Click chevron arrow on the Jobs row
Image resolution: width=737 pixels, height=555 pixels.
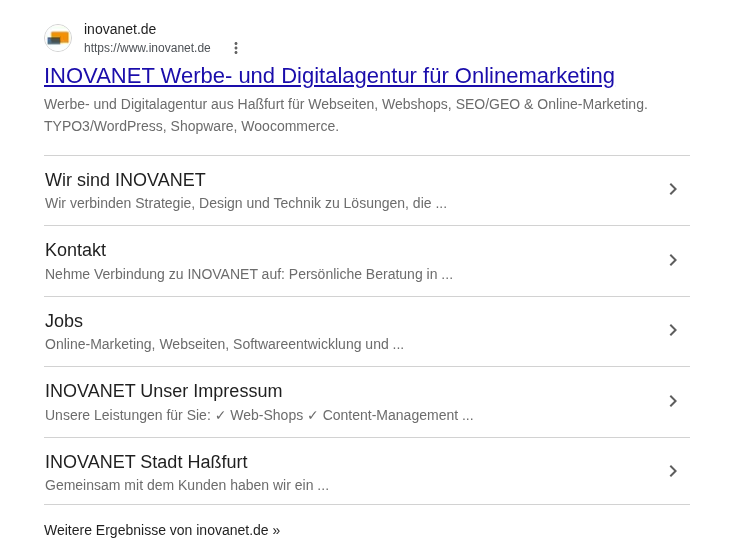click(x=673, y=330)
